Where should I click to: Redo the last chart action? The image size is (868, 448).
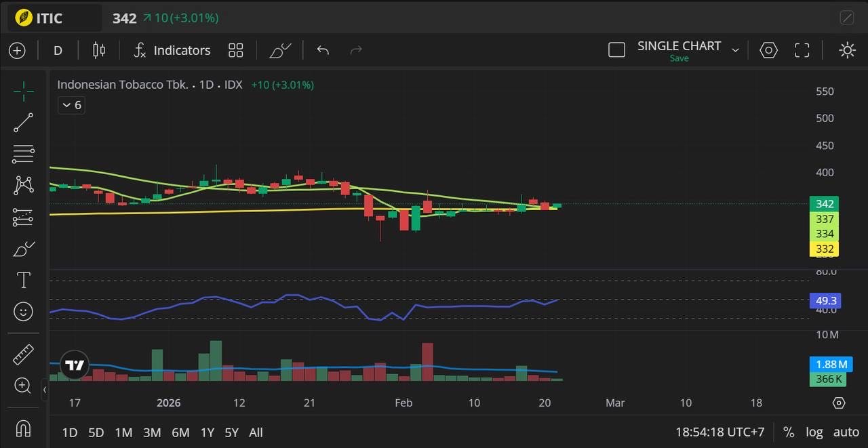tap(356, 50)
